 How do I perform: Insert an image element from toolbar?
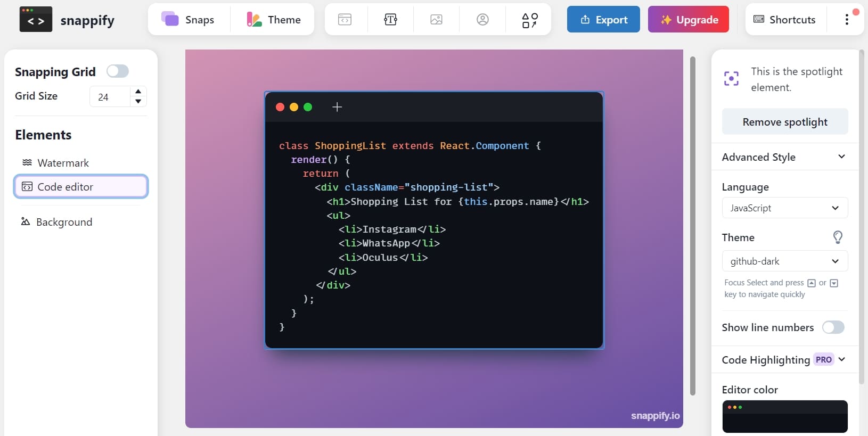point(436,20)
